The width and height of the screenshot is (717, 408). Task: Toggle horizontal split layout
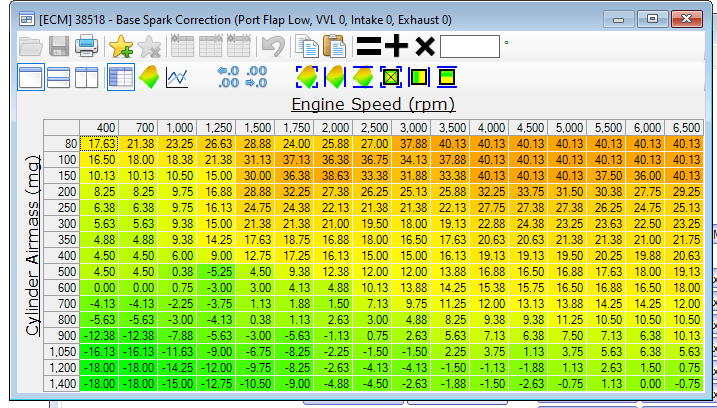[59, 77]
